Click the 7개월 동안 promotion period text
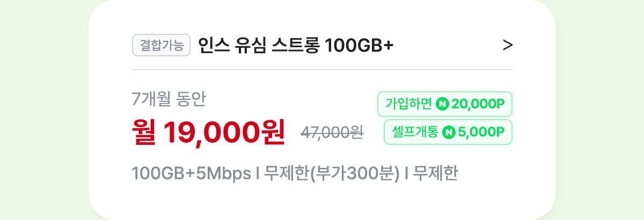The height and width of the screenshot is (220, 644). tap(169, 99)
